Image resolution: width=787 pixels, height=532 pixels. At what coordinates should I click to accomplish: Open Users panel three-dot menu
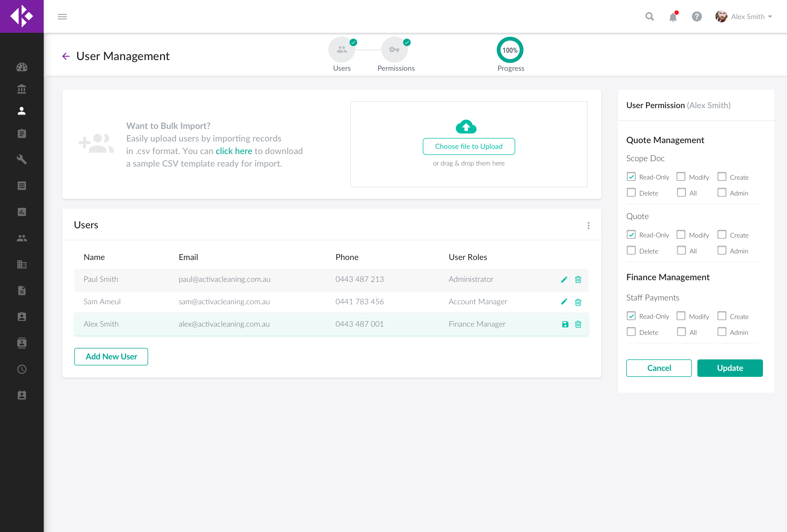pos(588,225)
